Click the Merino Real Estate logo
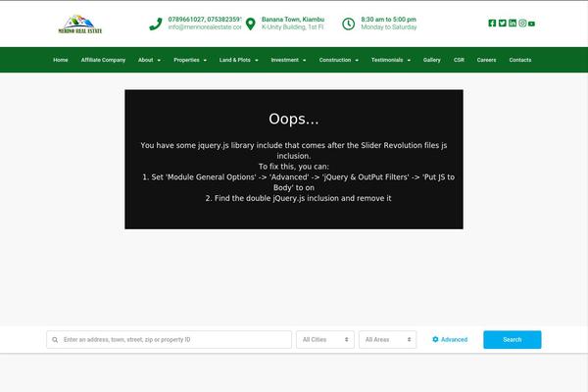The height and width of the screenshot is (392, 588). [80, 24]
